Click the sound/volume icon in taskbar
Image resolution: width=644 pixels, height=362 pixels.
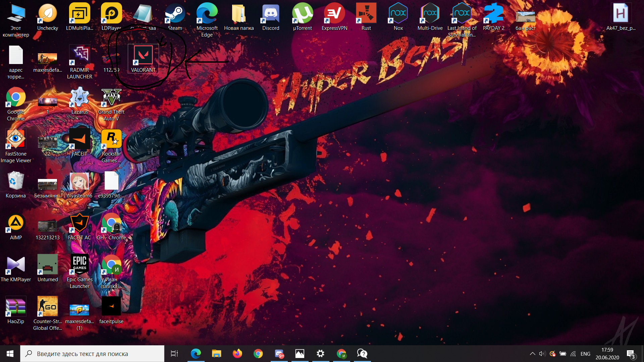(541, 353)
